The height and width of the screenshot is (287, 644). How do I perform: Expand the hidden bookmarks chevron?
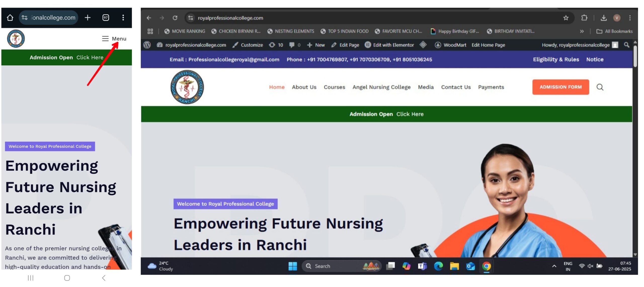pyautogui.click(x=582, y=31)
